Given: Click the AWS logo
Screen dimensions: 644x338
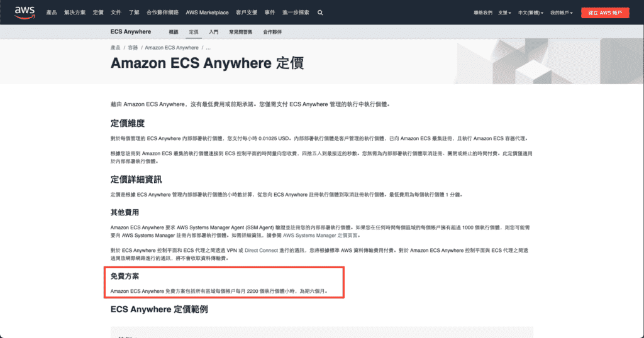Looking at the screenshot, I should (x=25, y=13).
